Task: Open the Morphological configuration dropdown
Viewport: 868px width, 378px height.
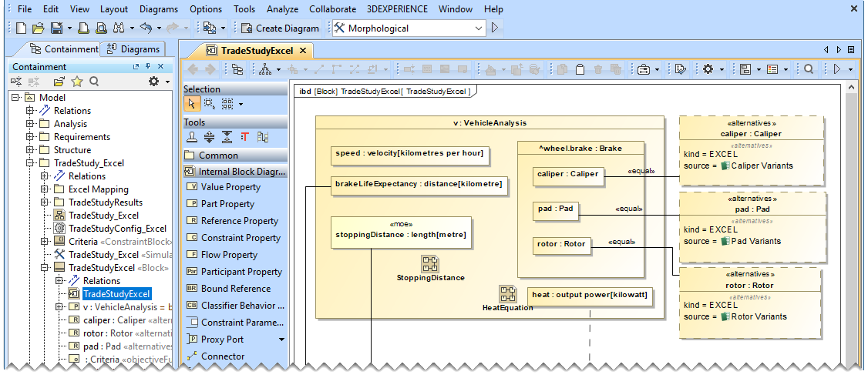Action: pyautogui.click(x=479, y=28)
